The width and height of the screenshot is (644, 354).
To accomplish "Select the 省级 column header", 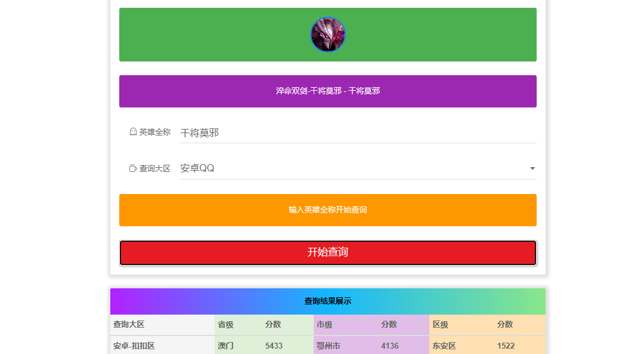I will pyautogui.click(x=225, y=324).
